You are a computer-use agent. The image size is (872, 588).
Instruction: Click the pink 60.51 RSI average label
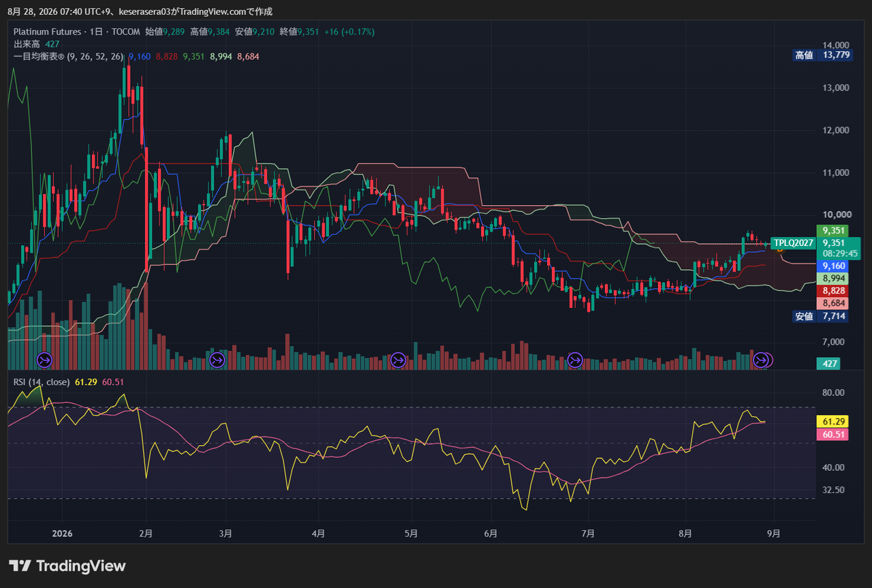coord(834,435)
